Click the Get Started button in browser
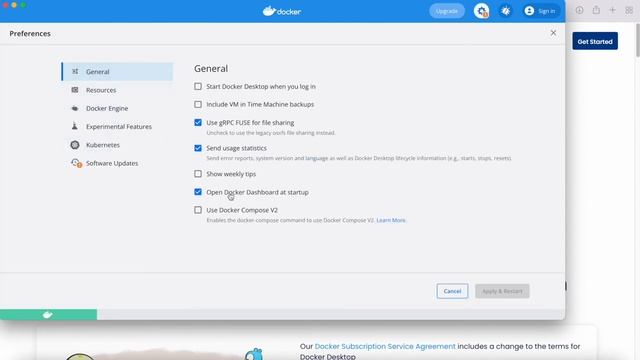 pyautogui.click(x=595, y=41)
